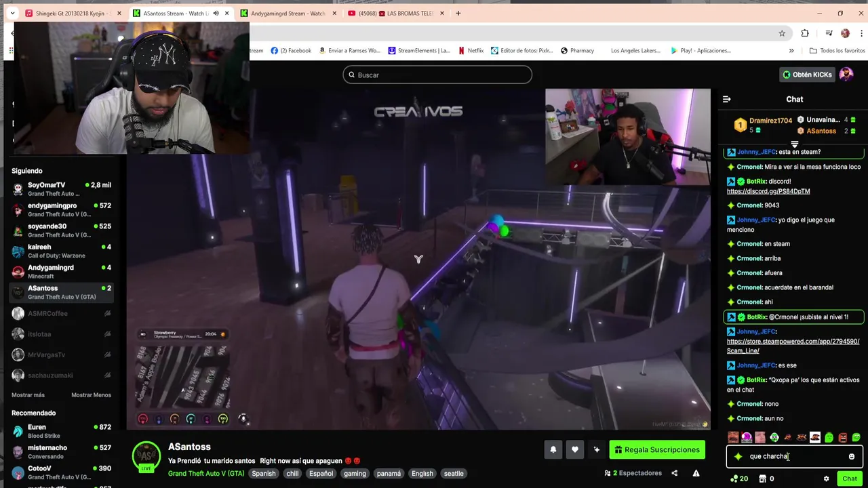Open the discord.gg link in chat

[x=768, y=191]
